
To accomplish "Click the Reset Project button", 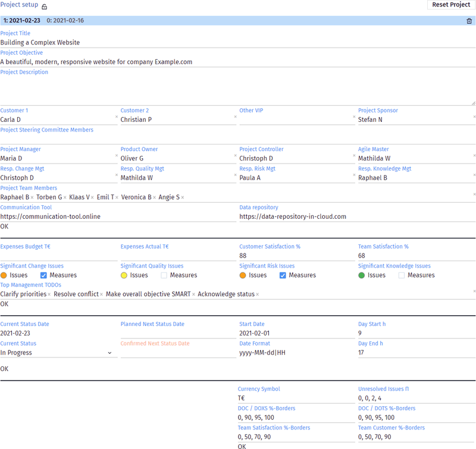I will 451,5.
